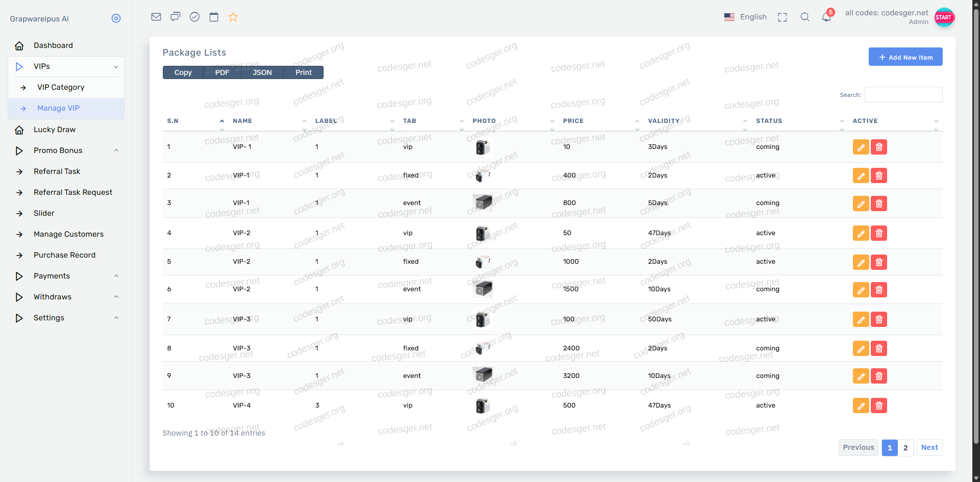Export table using the PDF button
This screenshot has height=482, width=980.
click(x=222, y=72)
